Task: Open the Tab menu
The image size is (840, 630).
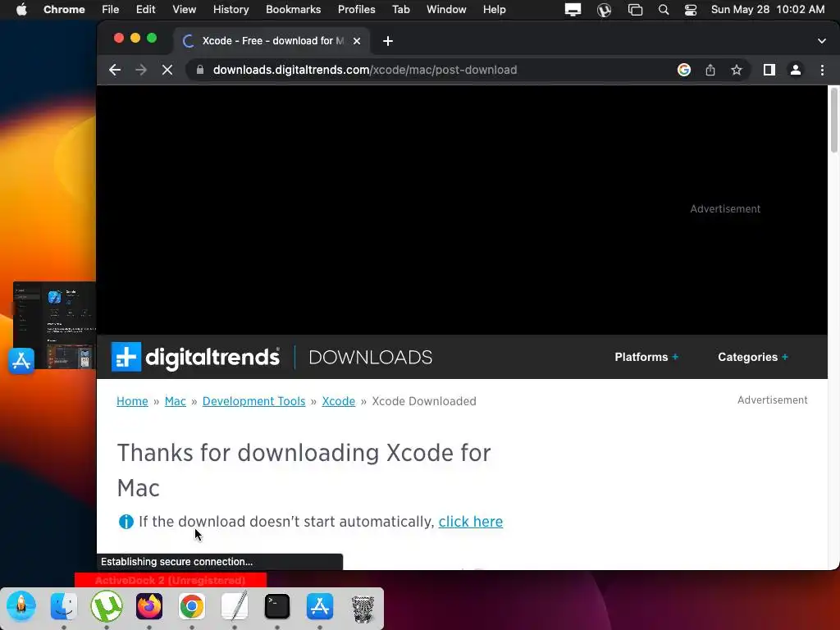Action: (400, 10)
